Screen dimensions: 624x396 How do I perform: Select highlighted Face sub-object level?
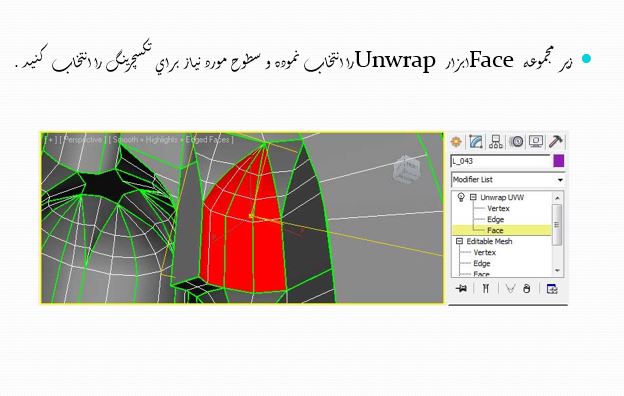pyautogui.click(x=502, y=230)
